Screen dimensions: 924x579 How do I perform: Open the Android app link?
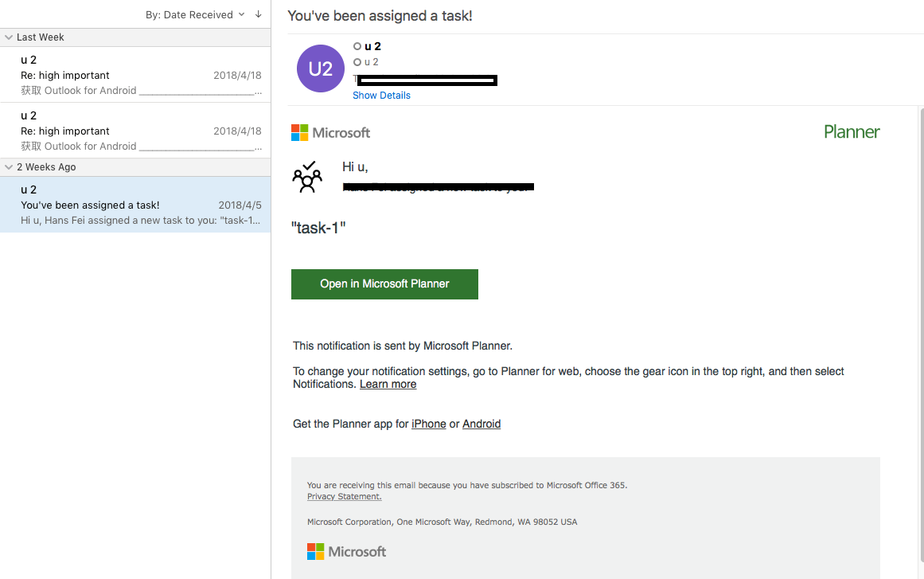point(481,424)
